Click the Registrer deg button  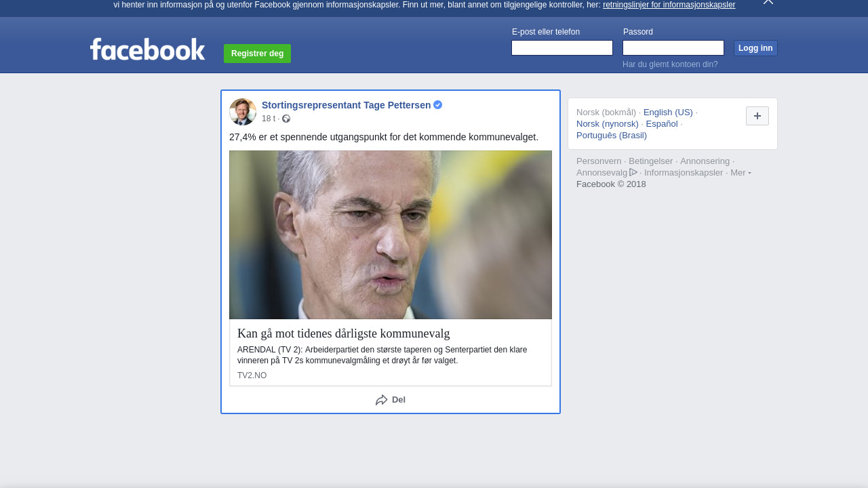(257, 54)
